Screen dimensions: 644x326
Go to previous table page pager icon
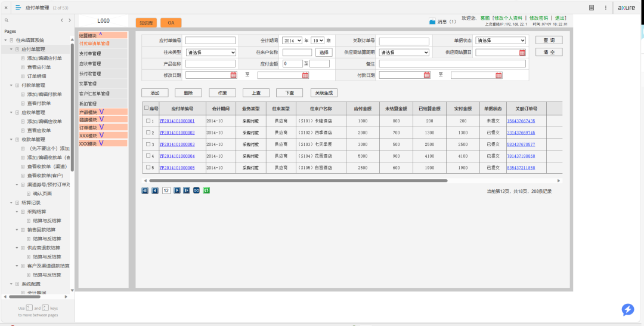[x=155, y=190]
